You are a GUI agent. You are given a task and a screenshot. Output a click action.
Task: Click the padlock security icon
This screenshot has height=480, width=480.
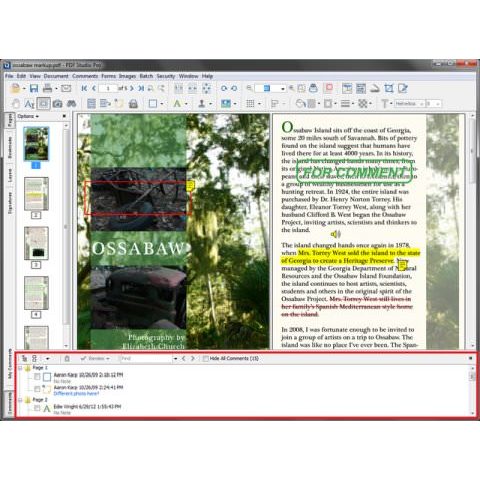(133, 104)
